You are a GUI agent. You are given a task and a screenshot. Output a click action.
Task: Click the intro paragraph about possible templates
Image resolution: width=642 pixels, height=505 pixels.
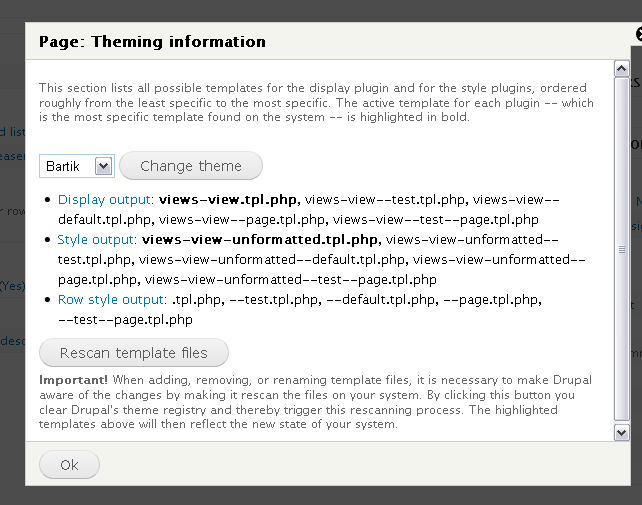pos(315,103)
